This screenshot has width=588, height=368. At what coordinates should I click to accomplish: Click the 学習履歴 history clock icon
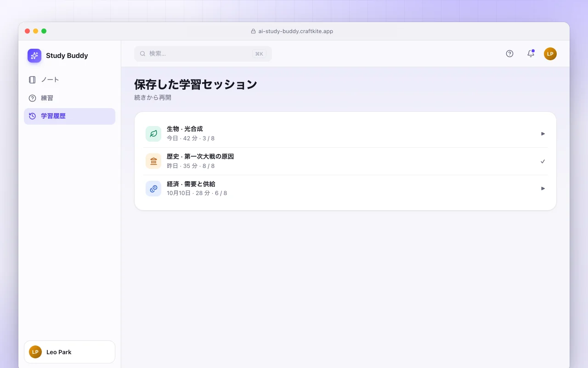pos(32,116)
